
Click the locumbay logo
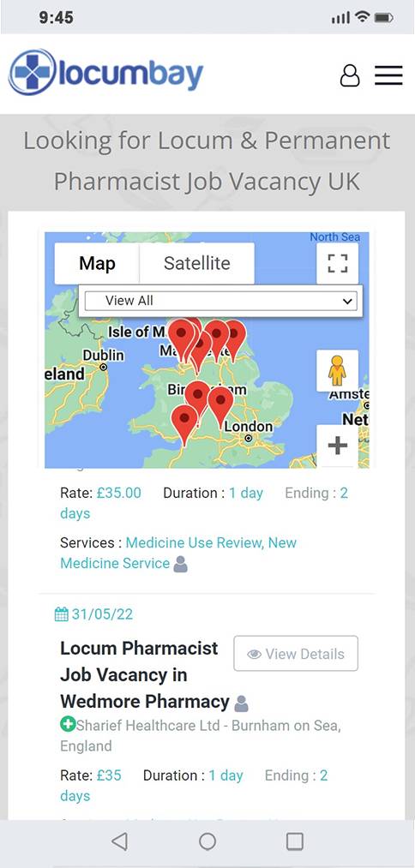105,73
